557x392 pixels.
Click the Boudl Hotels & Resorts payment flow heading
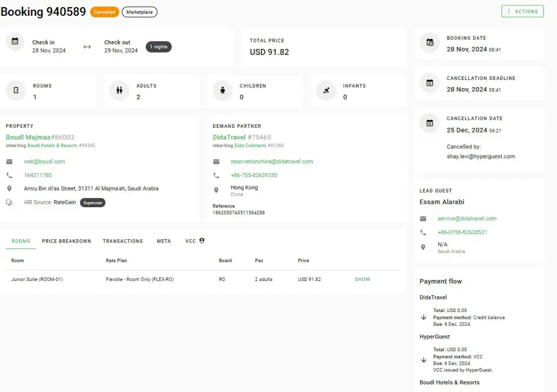point(449,382)
